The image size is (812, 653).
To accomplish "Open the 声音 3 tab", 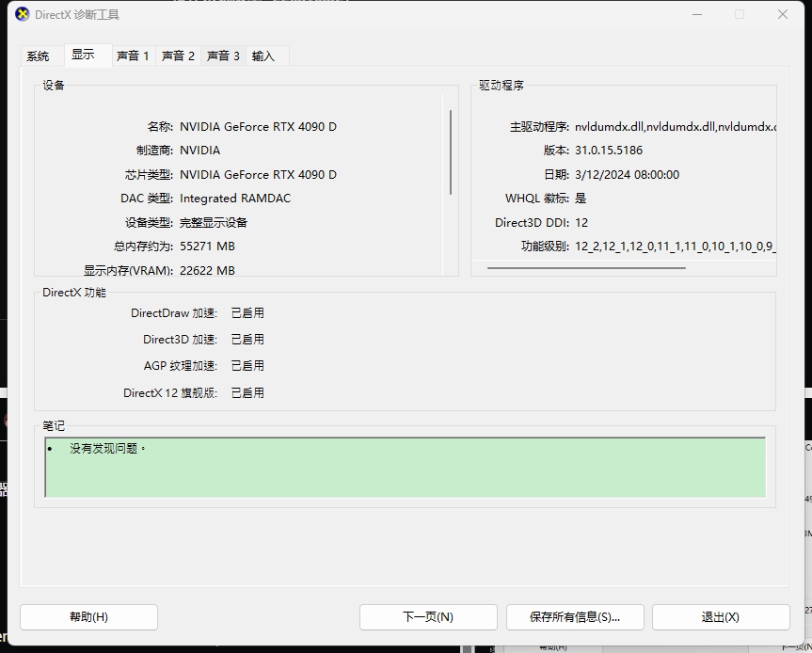I will click(223, 56).
